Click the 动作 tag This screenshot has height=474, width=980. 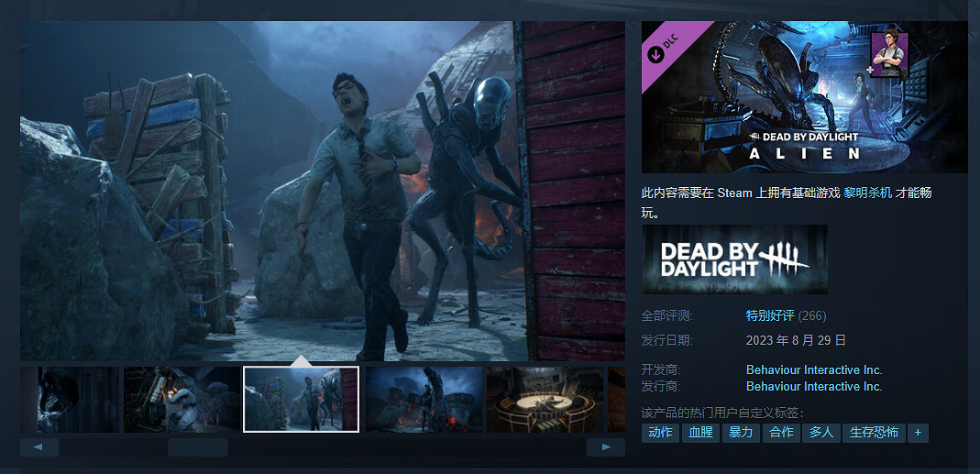tap(660, 433)
